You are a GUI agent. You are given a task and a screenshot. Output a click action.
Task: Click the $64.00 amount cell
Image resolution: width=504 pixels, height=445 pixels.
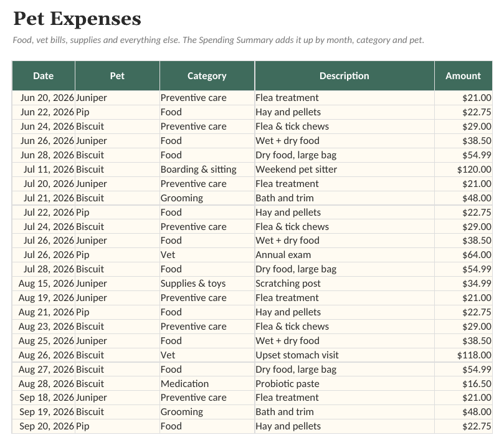point(463,255)
